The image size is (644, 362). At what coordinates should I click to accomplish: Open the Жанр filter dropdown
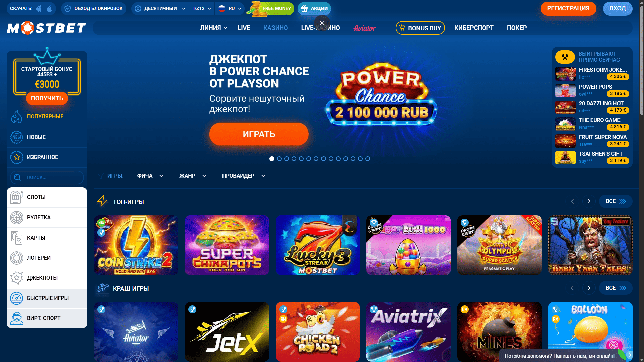pos(193,176)
